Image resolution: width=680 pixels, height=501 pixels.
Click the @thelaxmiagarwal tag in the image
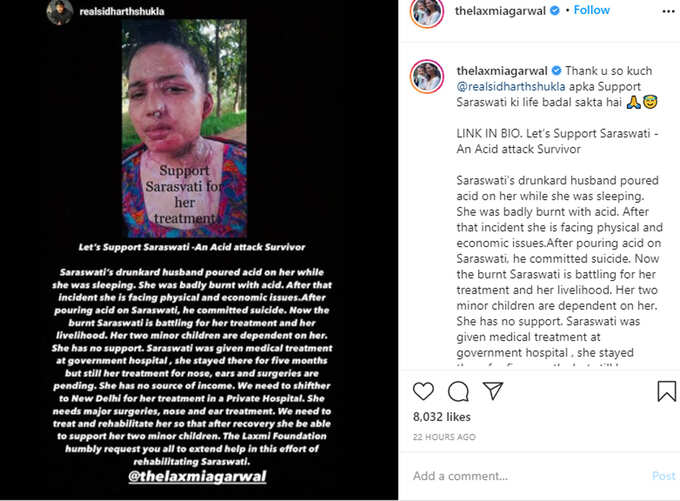click(197, 476)
